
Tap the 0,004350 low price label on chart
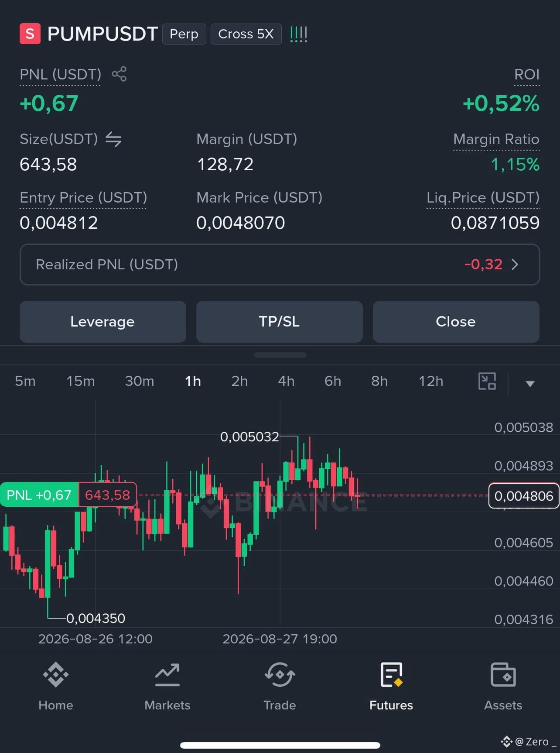pyautogui.click(x=96, y=618)
